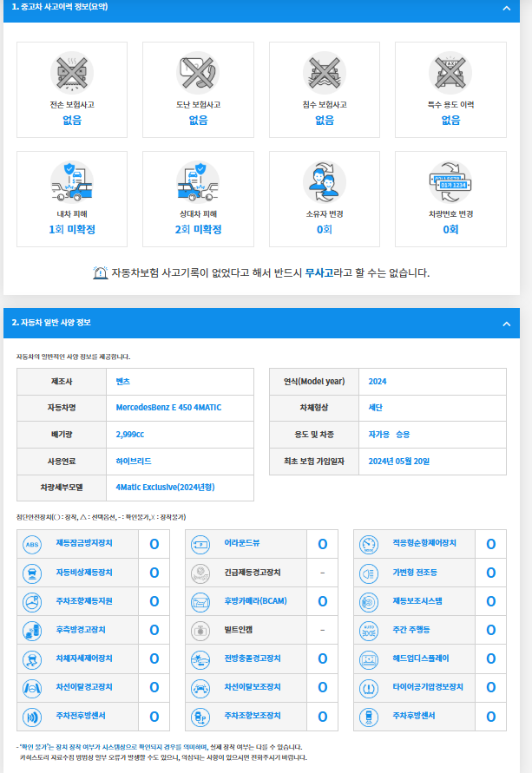Click the fuel value 하이브리드
Viewport: 532px width, 773px height.
click(x=134, y=462)
